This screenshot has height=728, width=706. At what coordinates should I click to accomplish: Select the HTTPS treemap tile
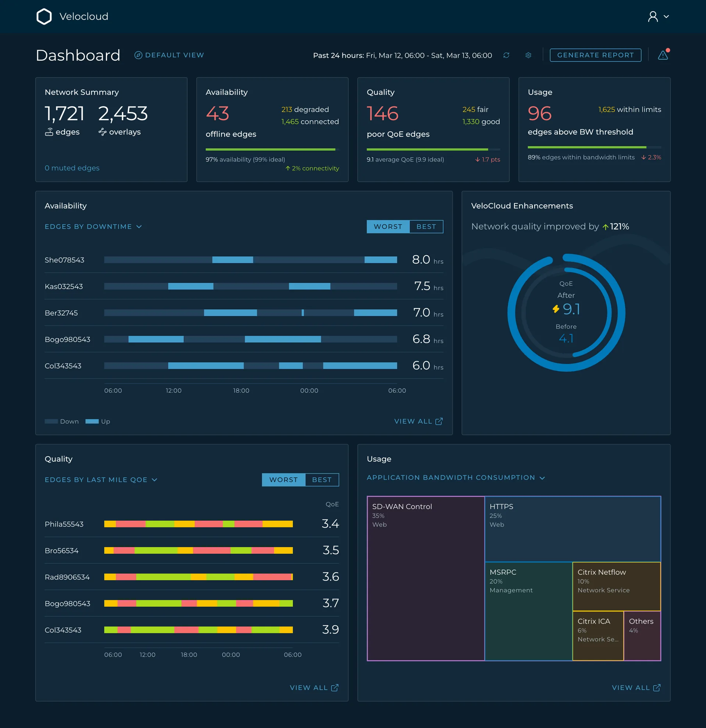click(573, 529)
